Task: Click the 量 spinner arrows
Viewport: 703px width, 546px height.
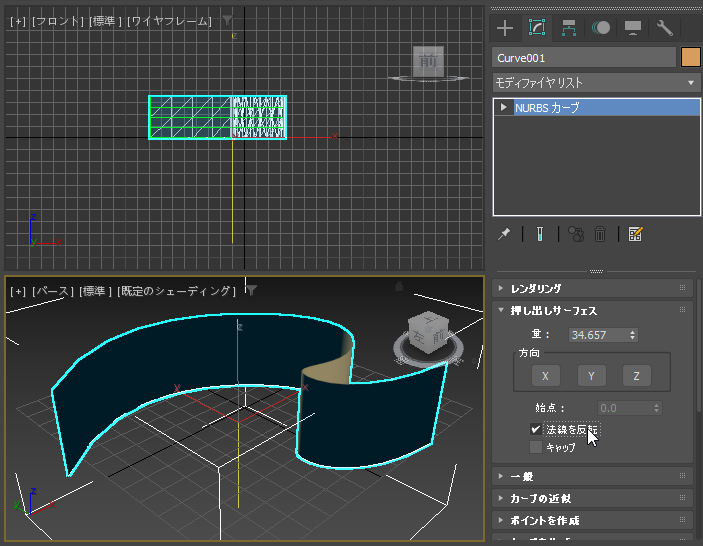Action: tap(633, 335)
